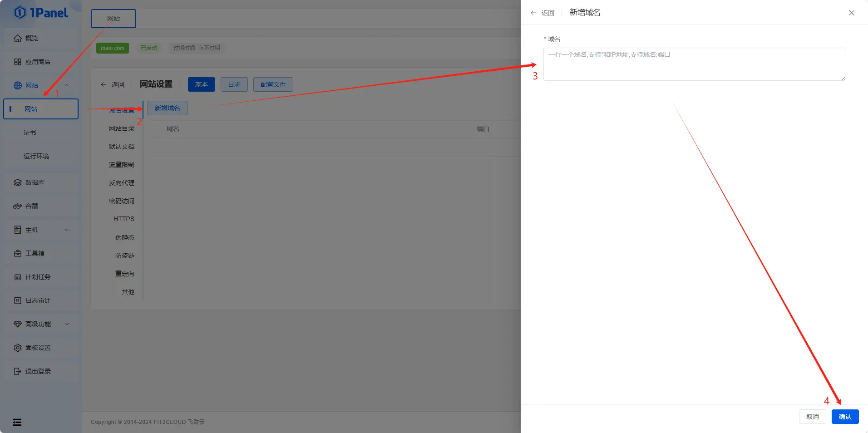
Task: Select 防盗链 settings tab
Action: [x=125, y=256]
